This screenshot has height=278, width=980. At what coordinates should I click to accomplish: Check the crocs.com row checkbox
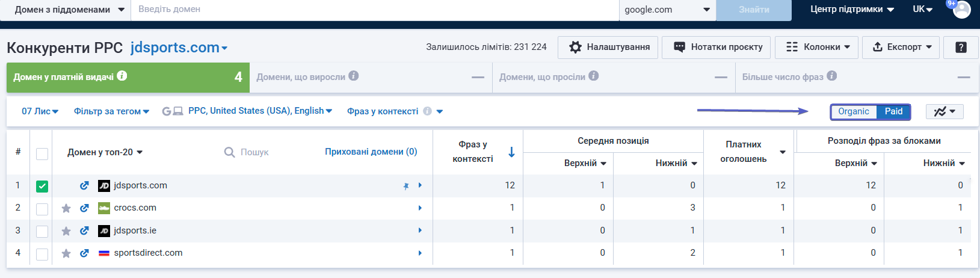pyautogui.click(x=42, y=209)
